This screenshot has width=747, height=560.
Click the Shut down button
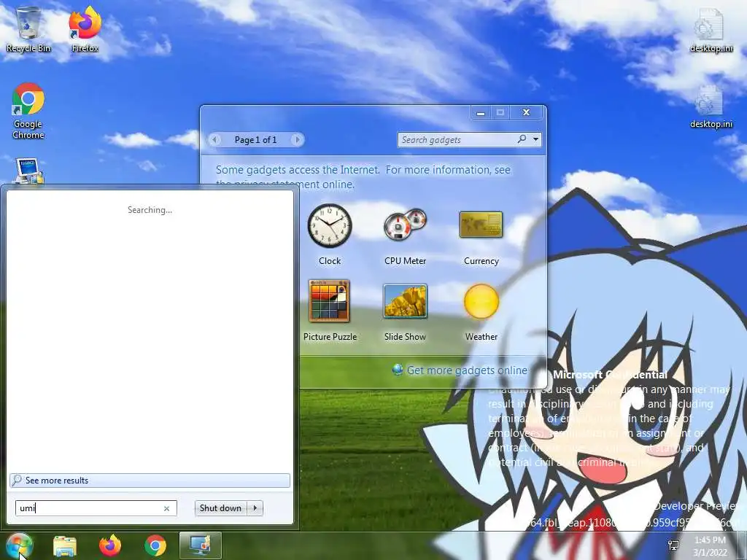[221, 508]
